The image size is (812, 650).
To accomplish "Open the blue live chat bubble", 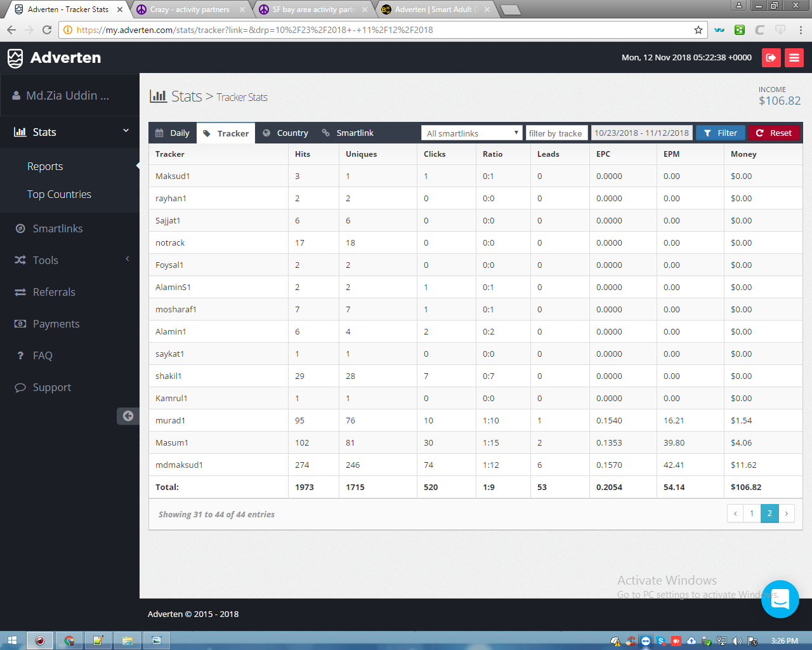I will 780,599.
